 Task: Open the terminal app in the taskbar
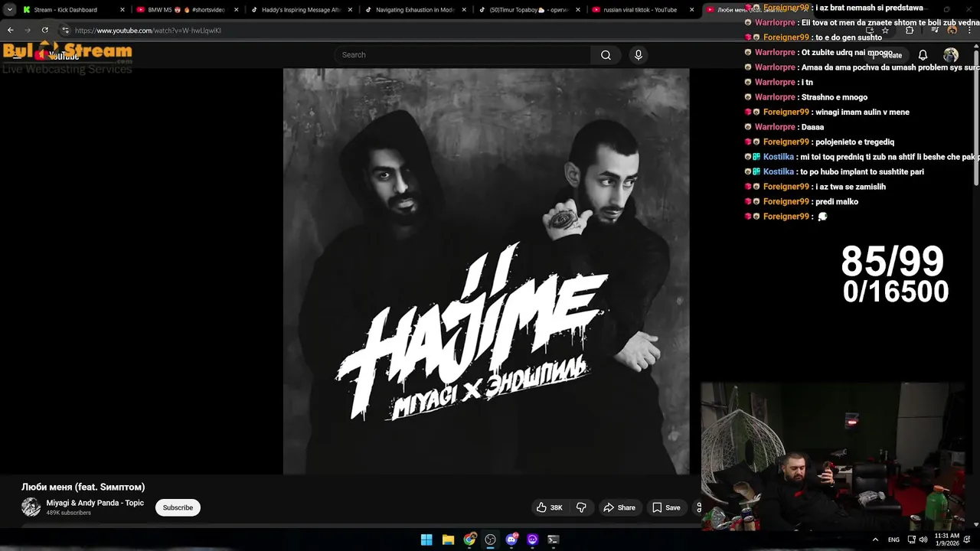point(553,540)
